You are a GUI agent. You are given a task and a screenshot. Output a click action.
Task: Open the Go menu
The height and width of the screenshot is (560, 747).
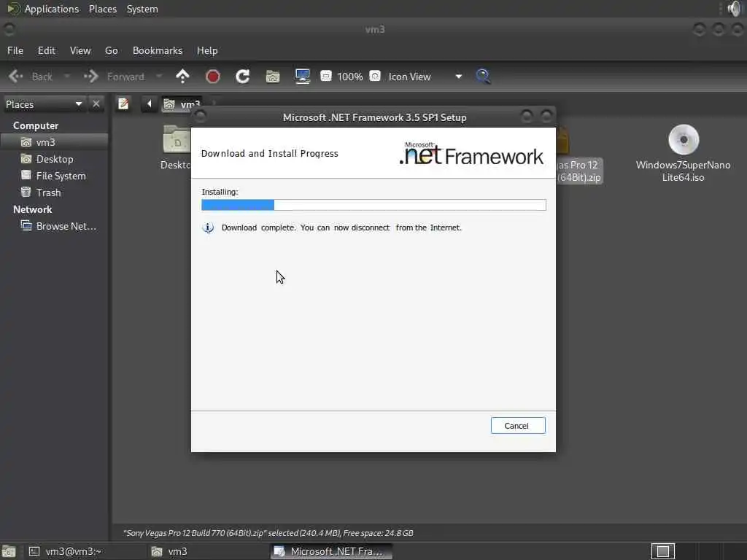(x=111, y=50)
